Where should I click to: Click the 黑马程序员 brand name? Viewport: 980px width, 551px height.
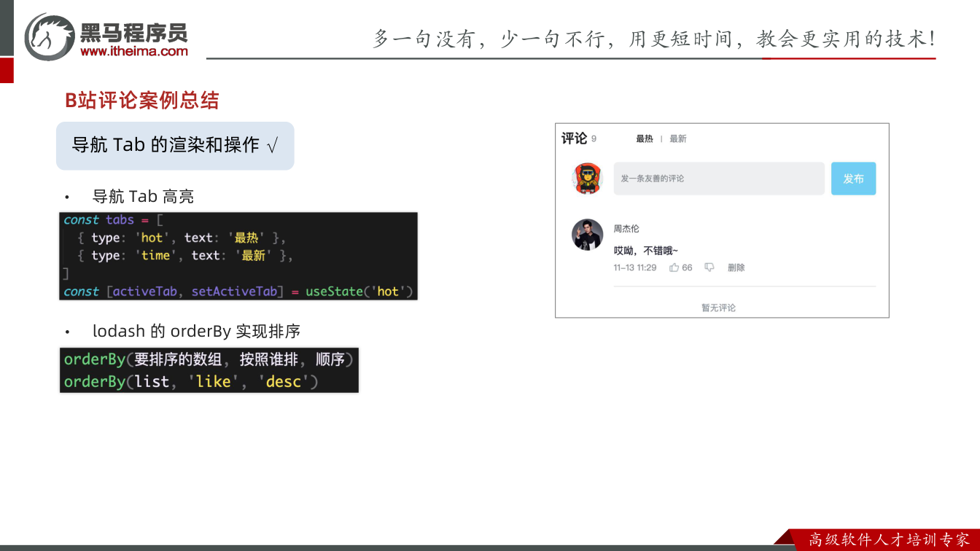(x=133, y=32)
